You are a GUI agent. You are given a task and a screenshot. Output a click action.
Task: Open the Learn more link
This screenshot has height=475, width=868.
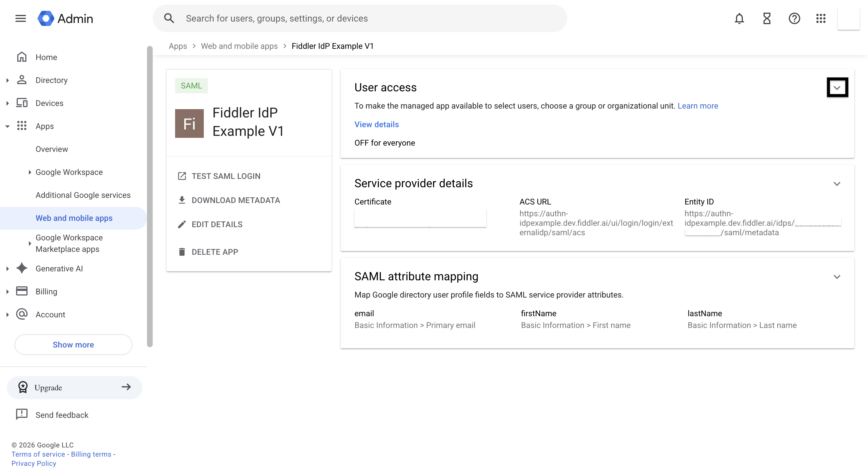698,106
